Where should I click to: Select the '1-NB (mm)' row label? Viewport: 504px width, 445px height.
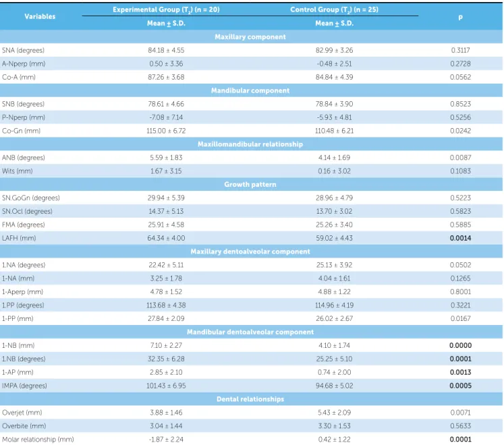[18, 346]
